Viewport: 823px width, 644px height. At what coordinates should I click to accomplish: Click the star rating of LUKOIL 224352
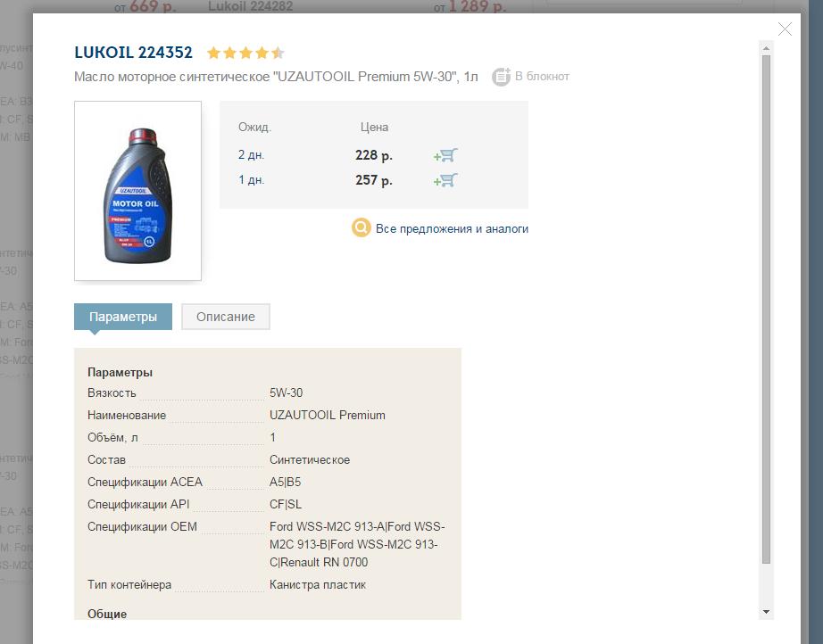coord(245,53)
